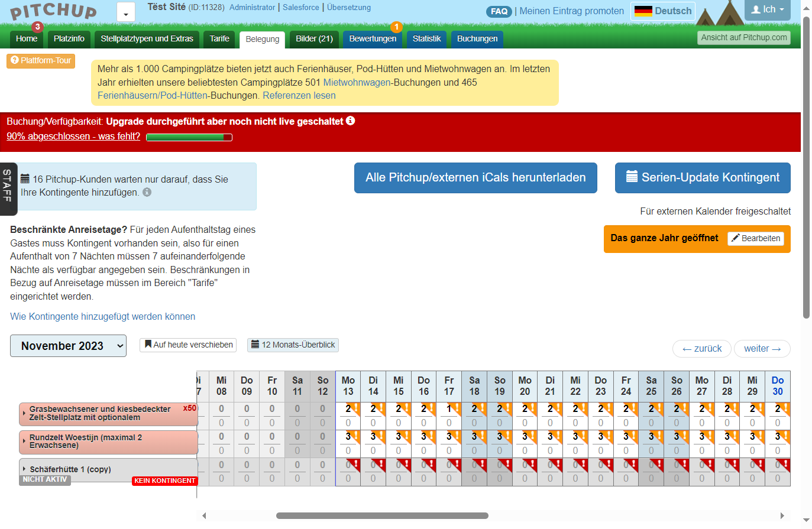The height and width of the screenshot is (529, 812).
Task: Open the 12 Monats-Überblick
Action: point(293,345)
